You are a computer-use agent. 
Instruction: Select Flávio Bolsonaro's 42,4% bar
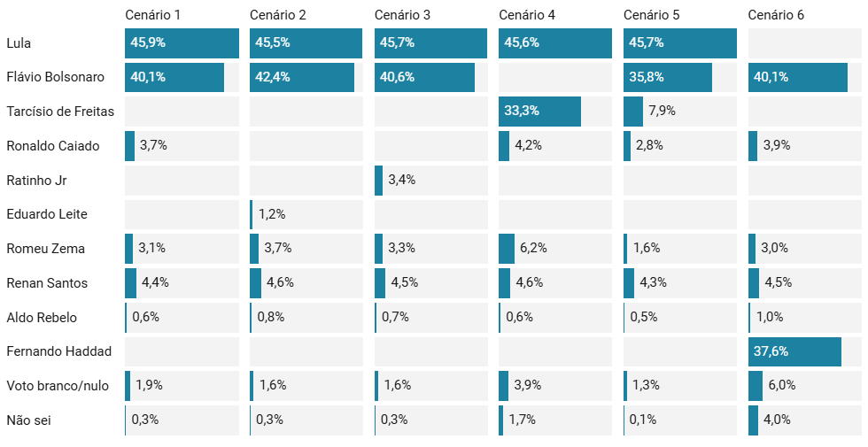pos(302,77)
